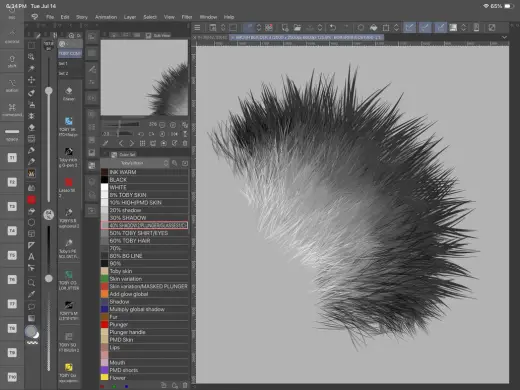This screenshot has width=520, height=390.
Task: Open the hamburger menu on the command bar
Action: [x=197, y=28]
